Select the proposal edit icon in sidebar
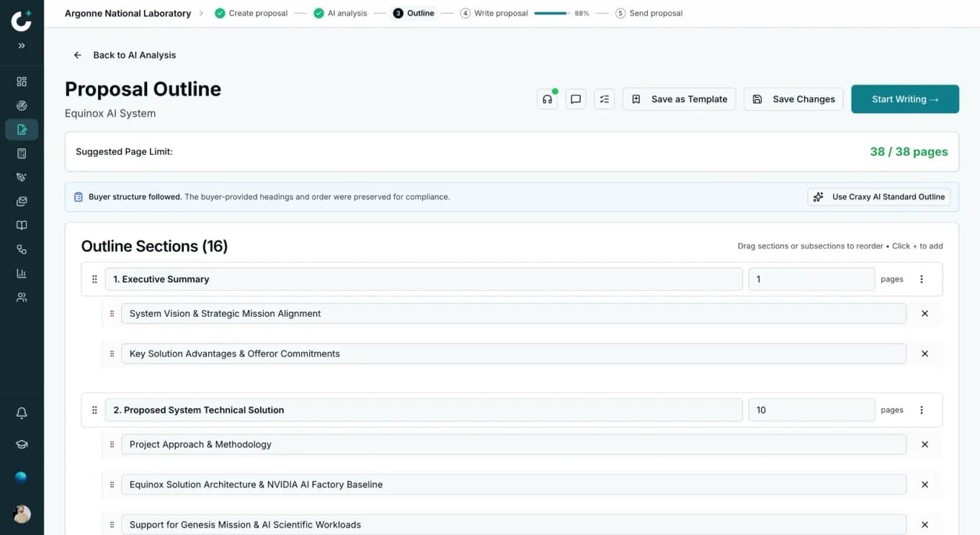Image resolution: width=980 pixels, height=535 pixels. coord(22,130)
